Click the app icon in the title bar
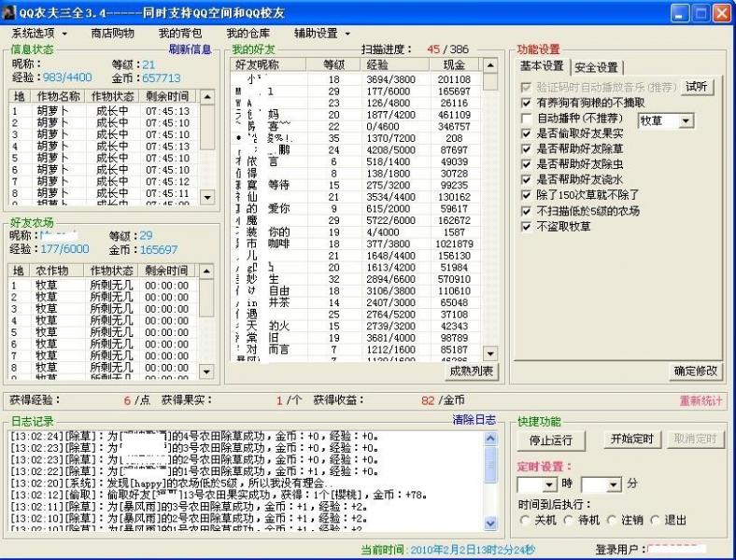736x560 pixels. tap(9, 12)
